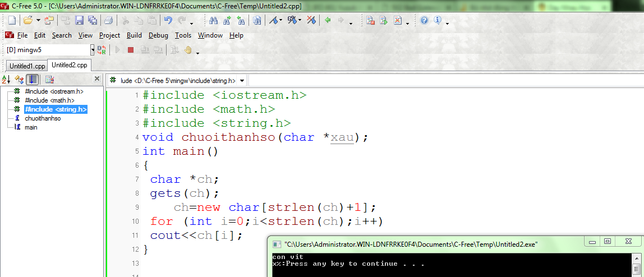Switch to the Untitled1.cpp tab

click(x=27, y=66)
